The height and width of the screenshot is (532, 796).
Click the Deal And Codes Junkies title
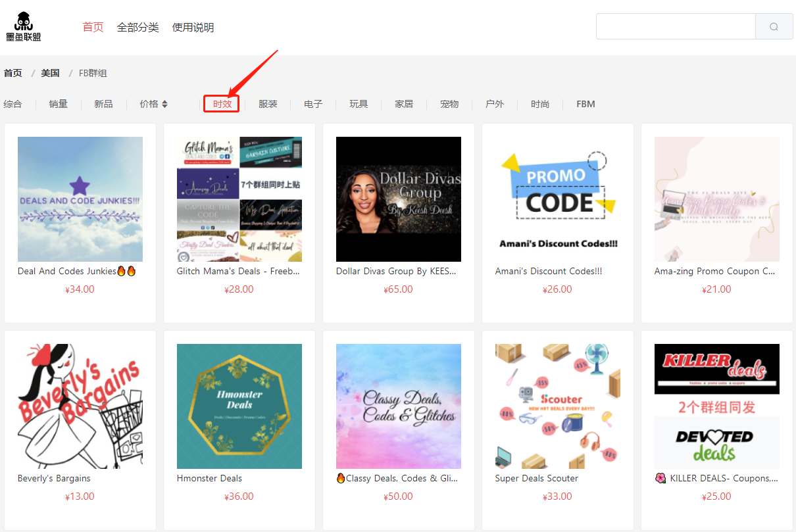pos(77,271)
